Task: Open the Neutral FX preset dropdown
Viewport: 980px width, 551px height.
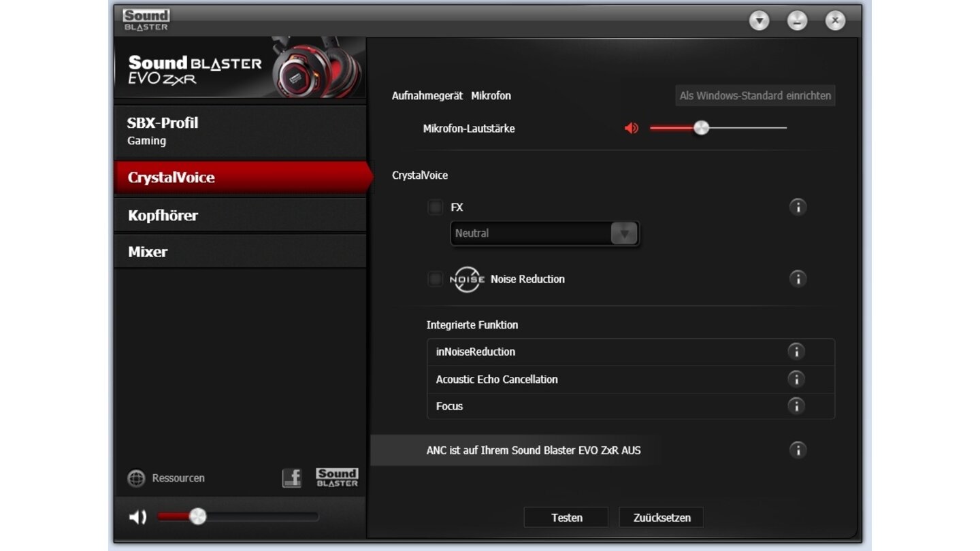Action: tap(544, 233)
